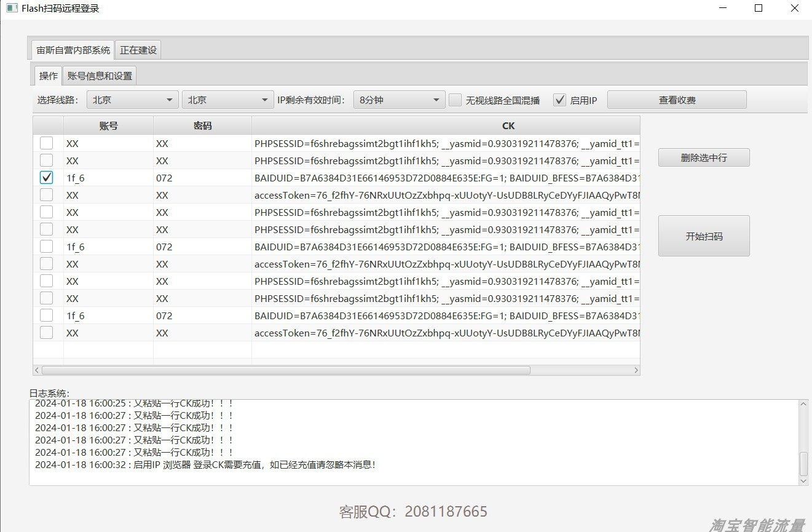Click the 查看收费 button
This screenshot has height=532, width=812.
[677, 99]
